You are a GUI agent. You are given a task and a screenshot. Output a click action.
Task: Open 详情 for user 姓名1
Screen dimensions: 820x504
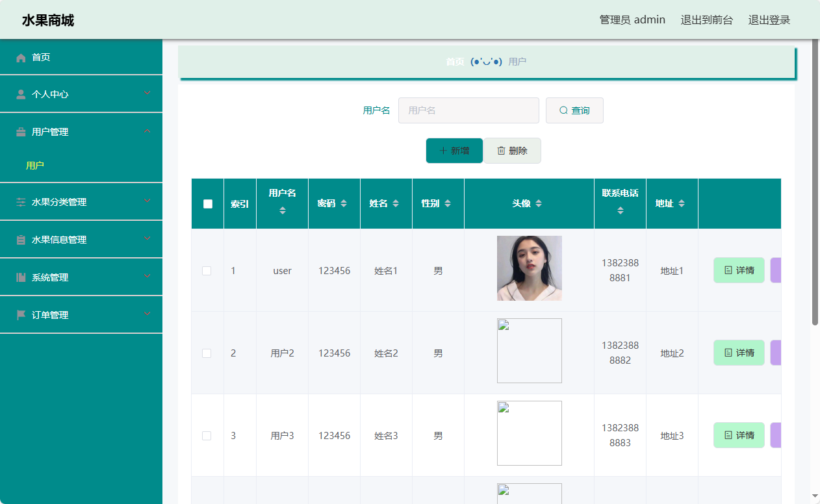point(739,271)
